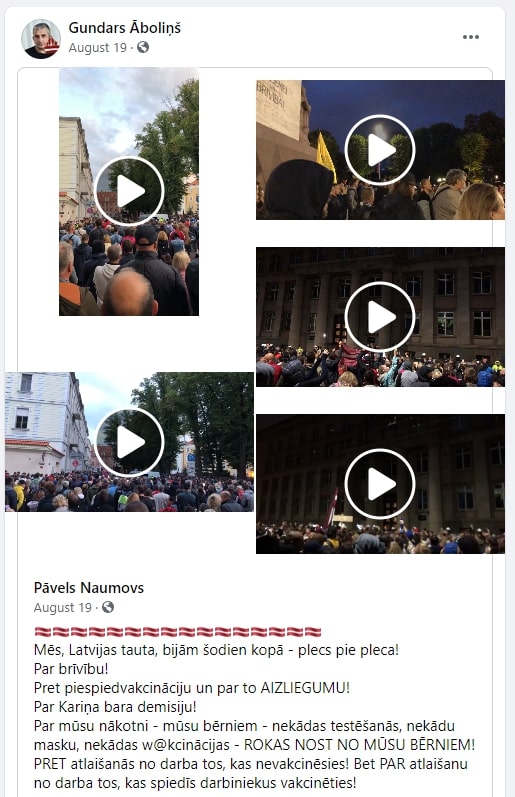Click the sentence starting 'Mēs, Latvijas tauta'

(x=216, y=650)
